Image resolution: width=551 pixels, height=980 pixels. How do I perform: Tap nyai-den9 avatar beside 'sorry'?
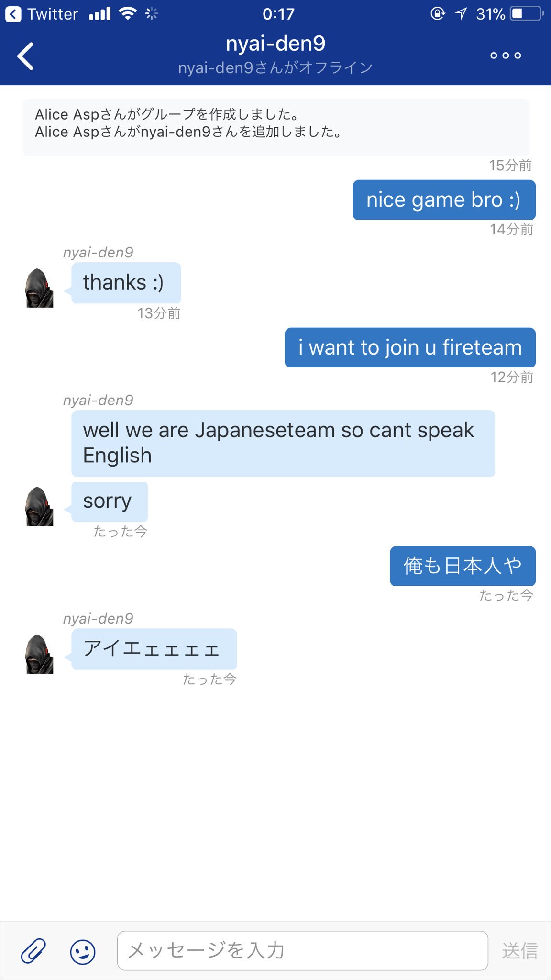(x=39, y=506)
